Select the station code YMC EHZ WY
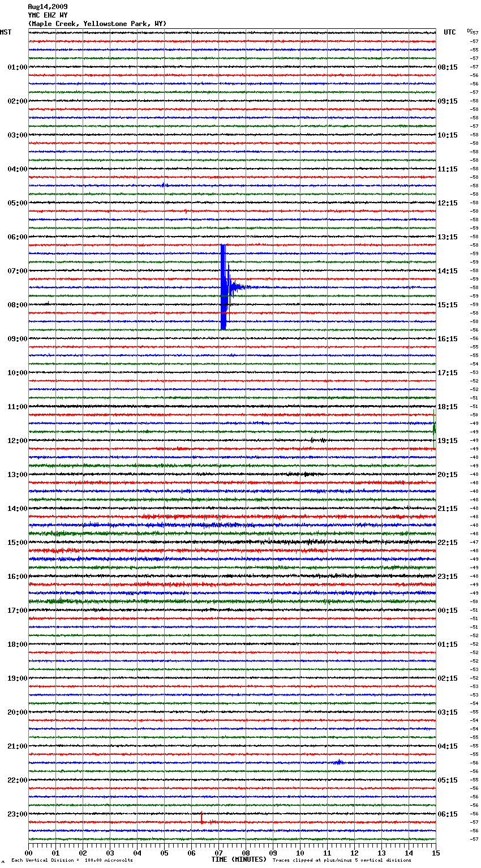The width and height of the screenshot is (481, 868). click(48, 15)
